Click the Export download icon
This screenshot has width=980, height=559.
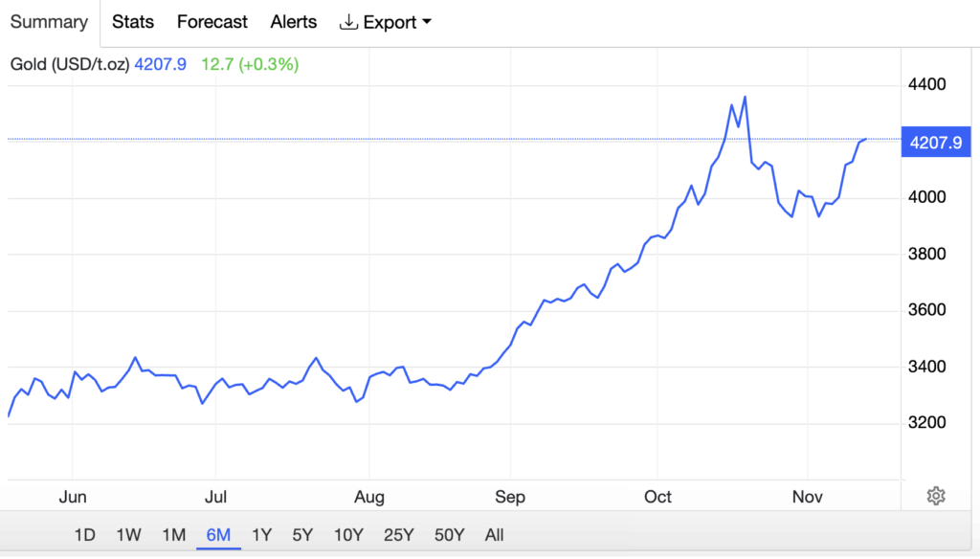click(348, 22)
